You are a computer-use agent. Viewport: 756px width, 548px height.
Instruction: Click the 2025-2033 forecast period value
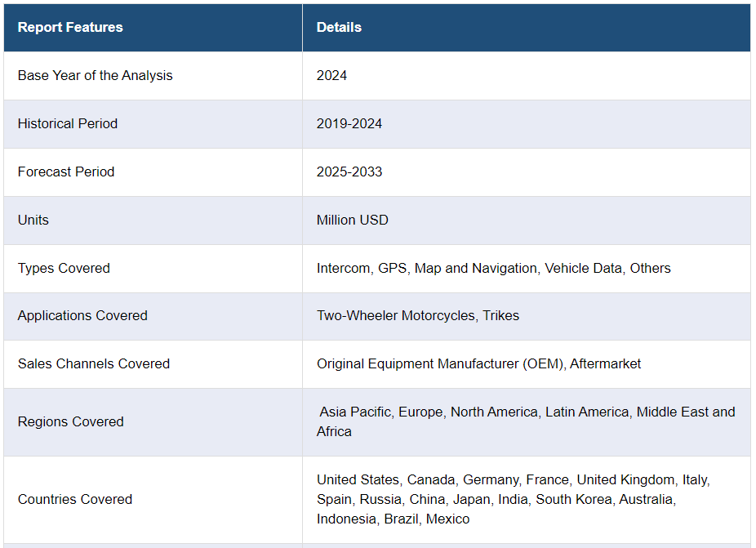tap(349, 172)
